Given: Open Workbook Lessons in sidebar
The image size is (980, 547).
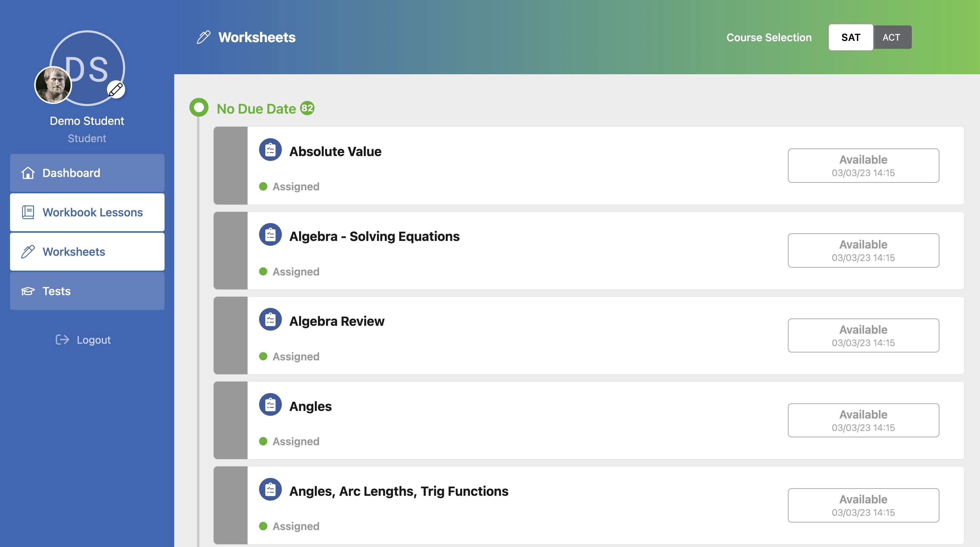Looking at the screenshot, I should pyautogui.click(x=87, y=212).
